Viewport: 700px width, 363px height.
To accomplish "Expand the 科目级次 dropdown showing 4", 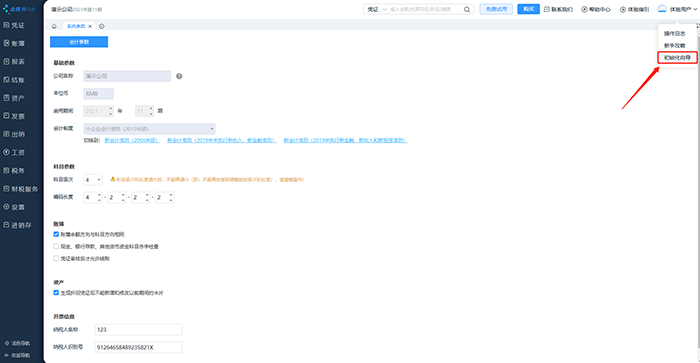I will [93, 179].
